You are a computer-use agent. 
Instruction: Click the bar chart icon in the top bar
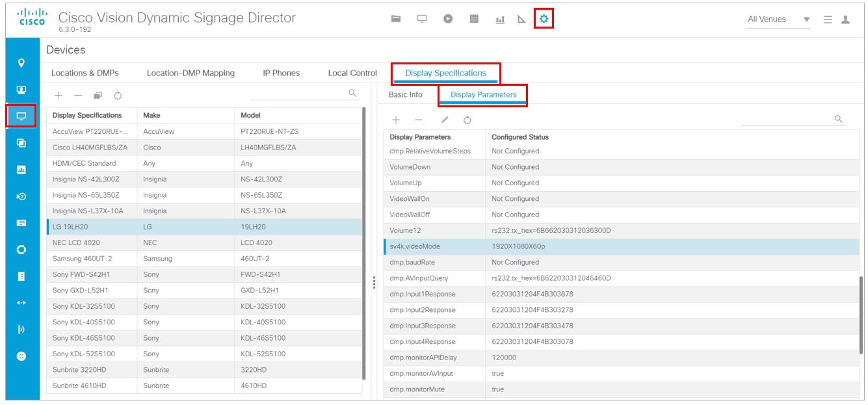(x=500, y=20)
